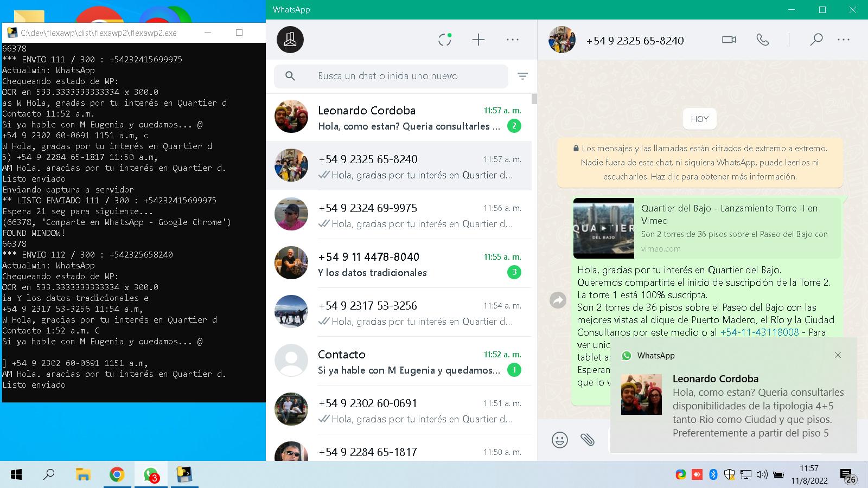Attach a file with the paperclip icon

click(588, 440)
